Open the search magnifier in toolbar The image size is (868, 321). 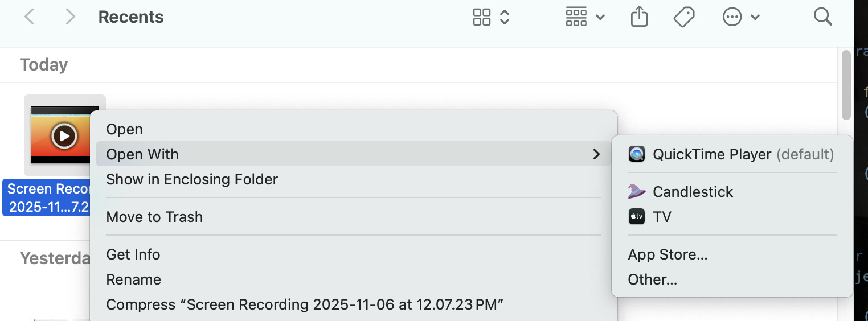[x=822, y=17]
